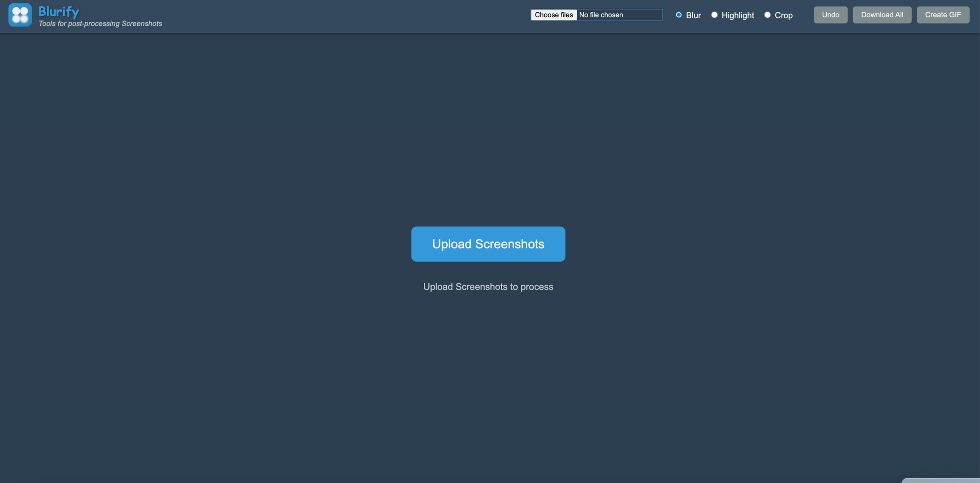
Task: Click the Blurify title text
Action: tap(59, 11)
